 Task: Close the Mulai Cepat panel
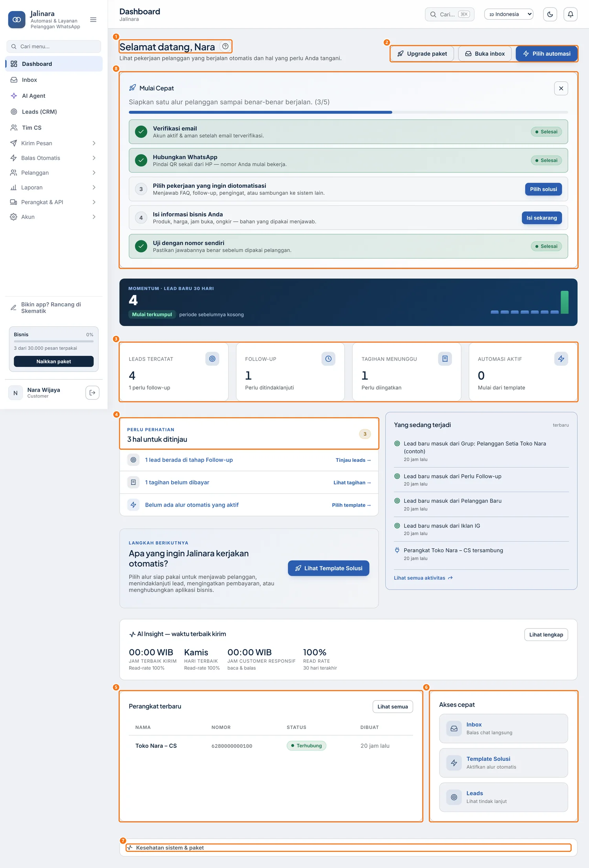[561, 88]
